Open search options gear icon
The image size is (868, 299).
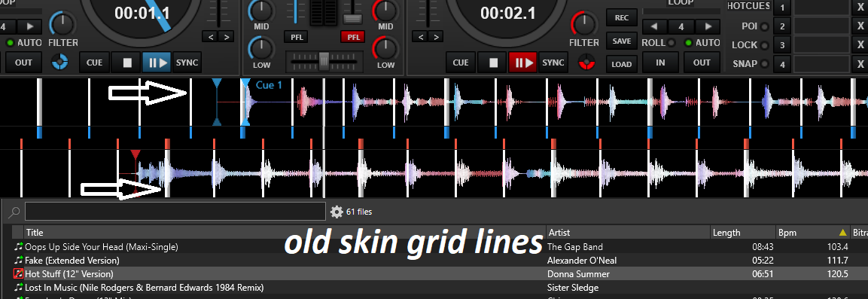[x=336, y=212]
